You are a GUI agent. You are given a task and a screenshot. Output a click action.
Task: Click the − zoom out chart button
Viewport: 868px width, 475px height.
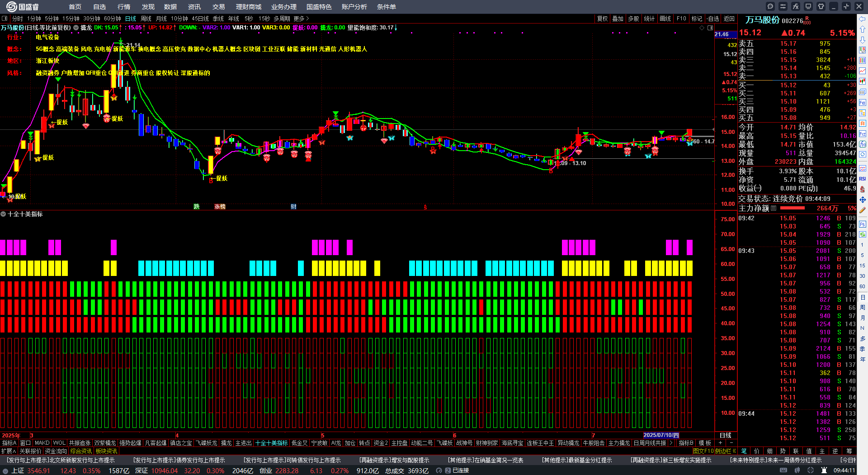[x=731, y=443]
